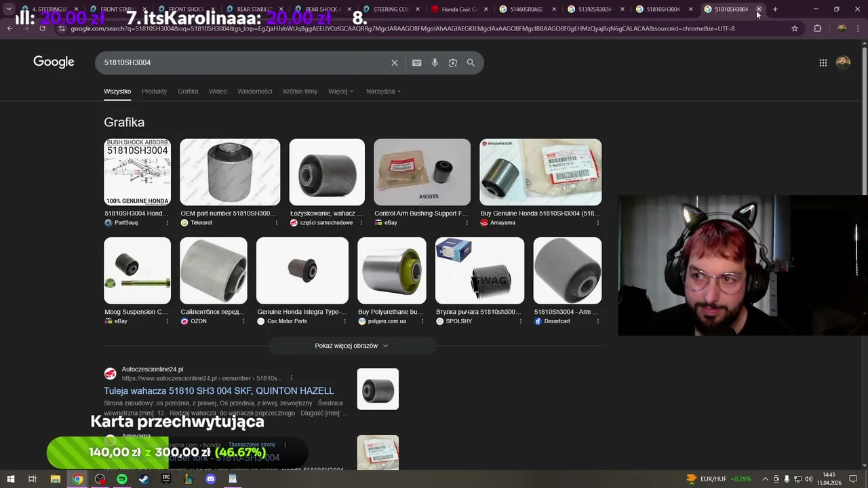Open more options for Desertcart image result
This screenshot has height=488, width=868.
(x=597, y=321)
